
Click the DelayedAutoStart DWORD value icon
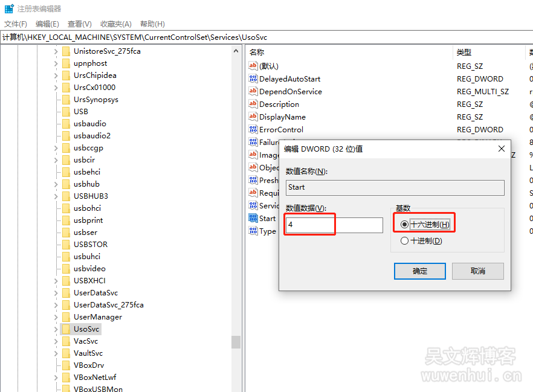coord(253,79)
